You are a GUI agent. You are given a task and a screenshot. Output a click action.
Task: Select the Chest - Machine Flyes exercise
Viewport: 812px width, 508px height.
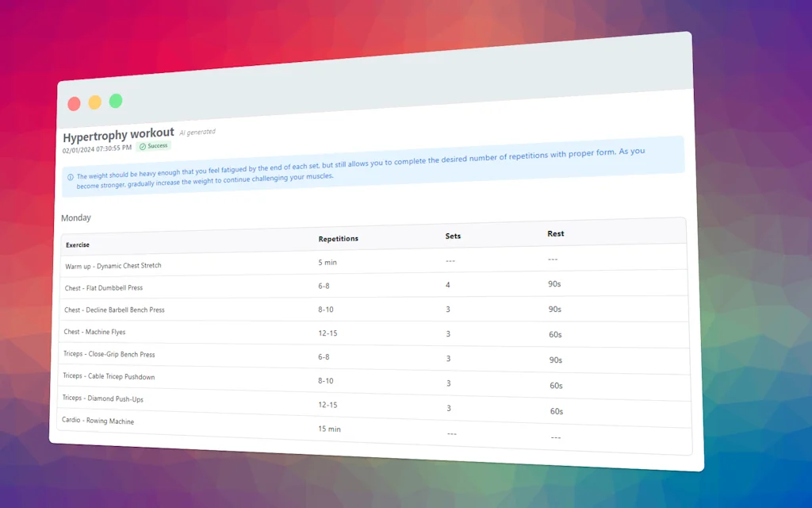tap(94, 332)
